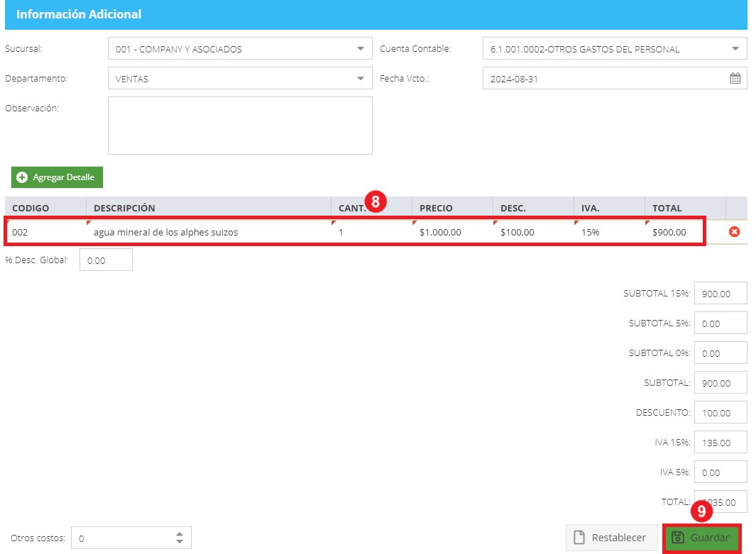Delete the agua mineral detail row

pyautogui.click(x=734, y=232)
